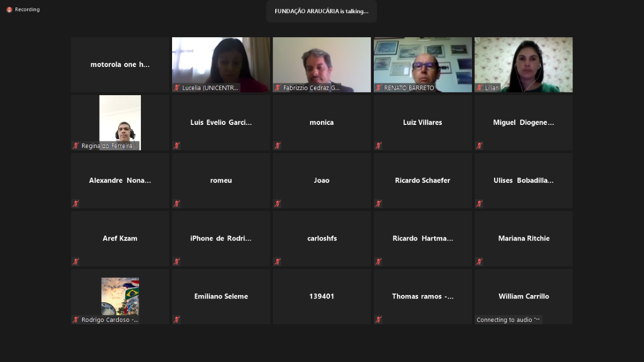Select Lilian's video feed
This screenshot has height=362, width=644.
click(x=523, y=64)
